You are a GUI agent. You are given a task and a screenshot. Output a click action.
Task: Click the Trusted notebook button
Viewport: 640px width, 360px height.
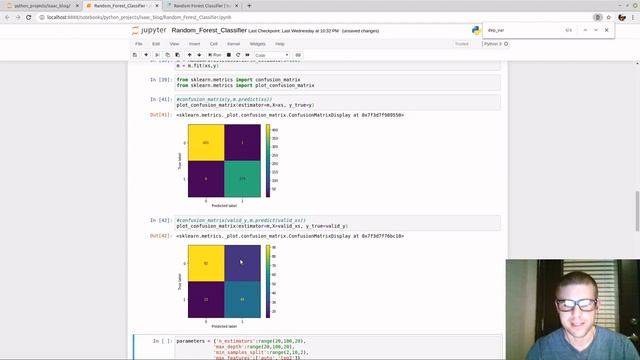pyautogui.click(x=462, y=44)
